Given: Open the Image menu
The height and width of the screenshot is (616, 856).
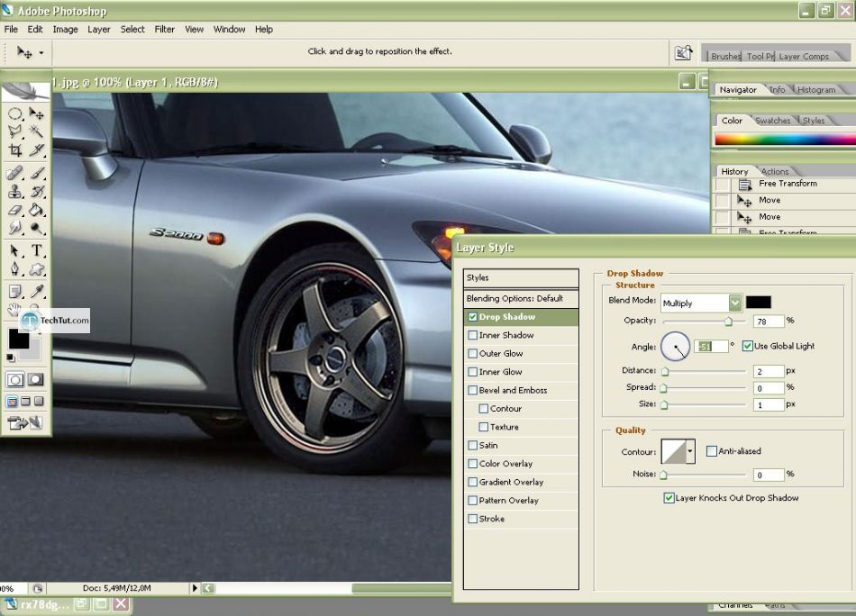Looking at the screenshot, I should click(x=65, y=30).
